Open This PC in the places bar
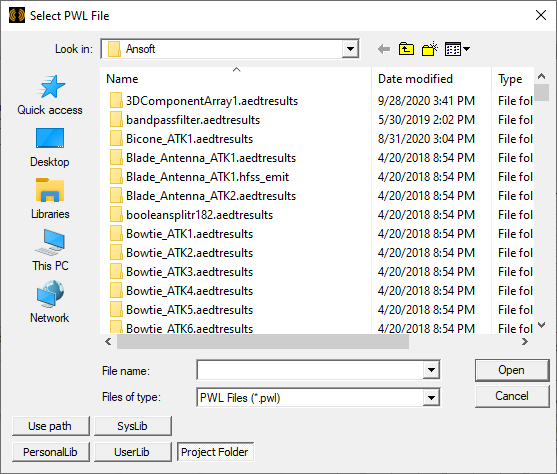This screenshot has width=557, height=474. (x=50, y=251)
